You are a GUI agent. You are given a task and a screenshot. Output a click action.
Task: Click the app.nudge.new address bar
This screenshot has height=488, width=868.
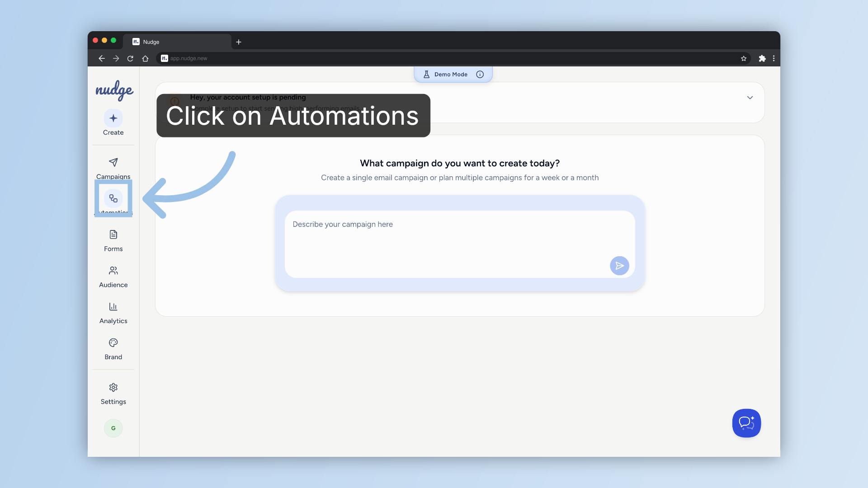point(453,58)
